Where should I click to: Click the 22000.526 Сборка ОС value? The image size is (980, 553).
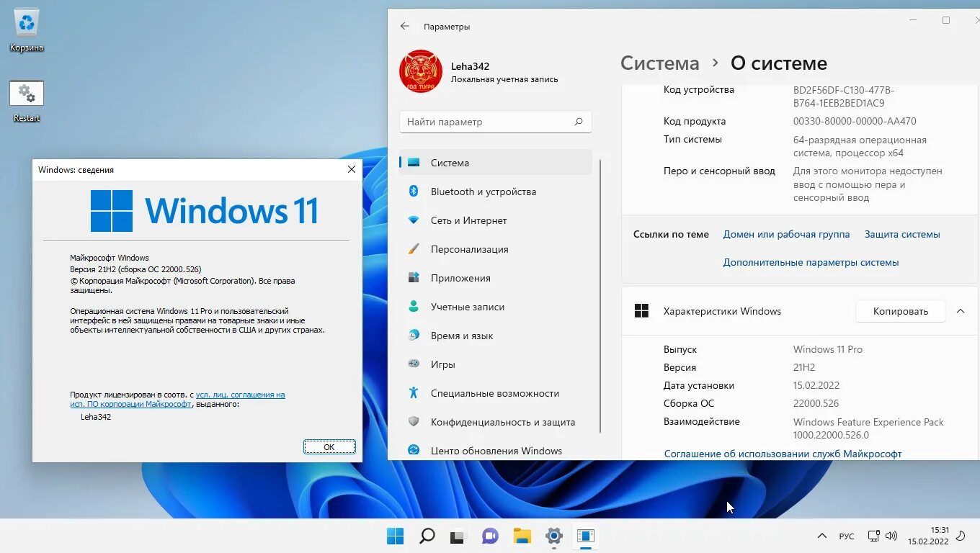pyautogui.click(x=816, y=403)
